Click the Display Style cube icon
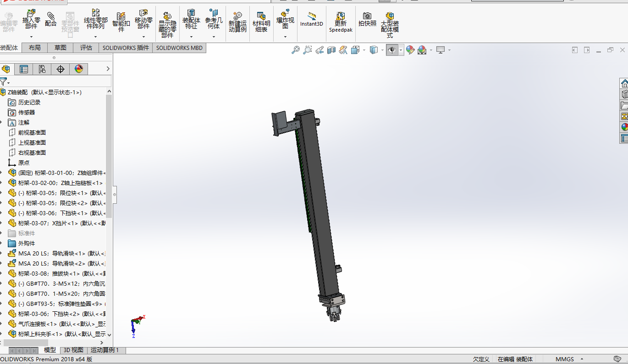The height and width of the screenshot is (364, 628). 374,50
